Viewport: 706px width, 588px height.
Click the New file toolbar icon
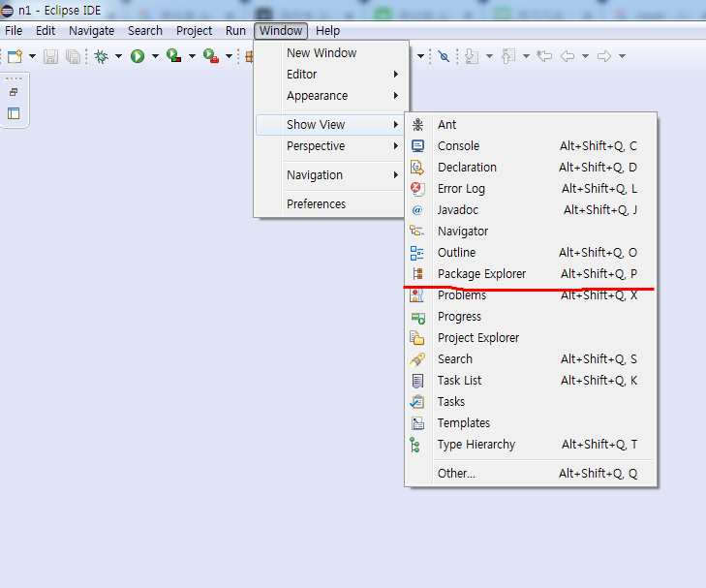[x=15, y=56]
